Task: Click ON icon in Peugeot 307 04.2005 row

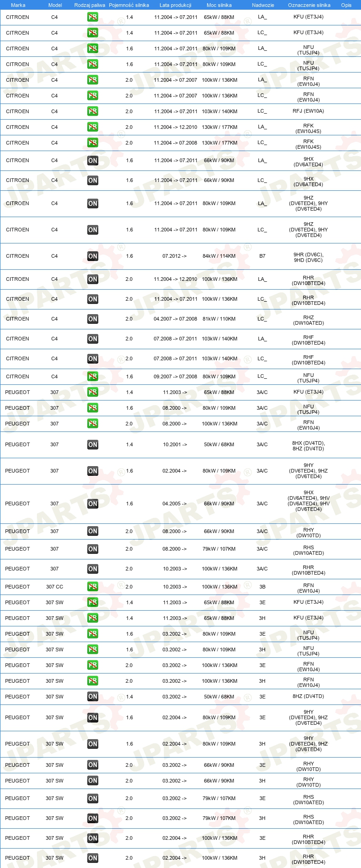Action: click(x=93, y=504)
